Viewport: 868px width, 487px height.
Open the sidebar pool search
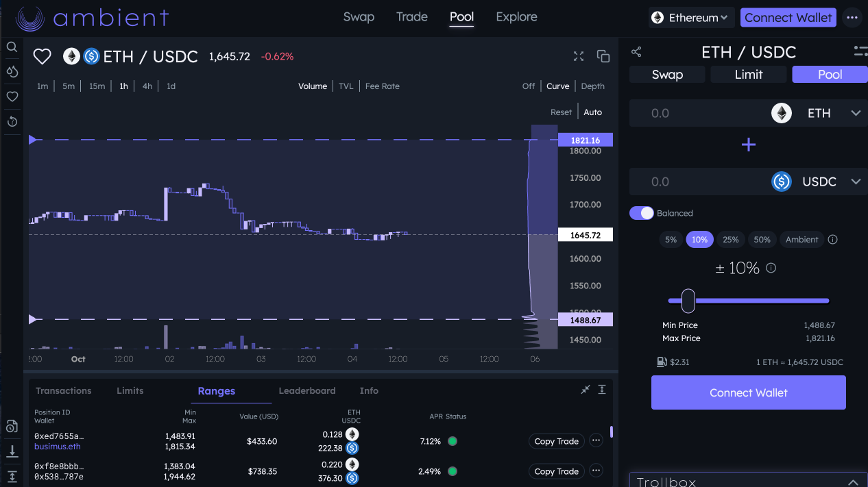(11, 47)
